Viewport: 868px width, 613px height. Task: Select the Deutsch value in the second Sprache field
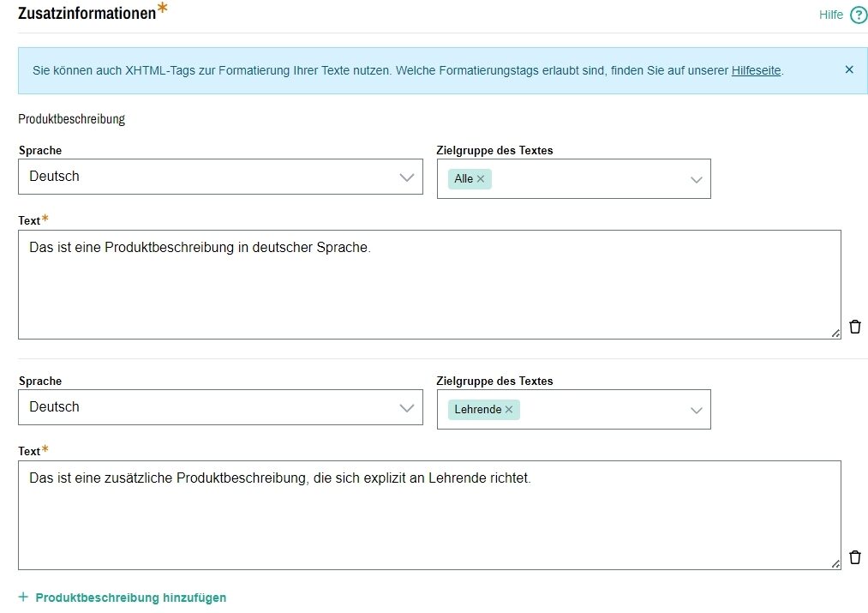click(x=54, y=407)
